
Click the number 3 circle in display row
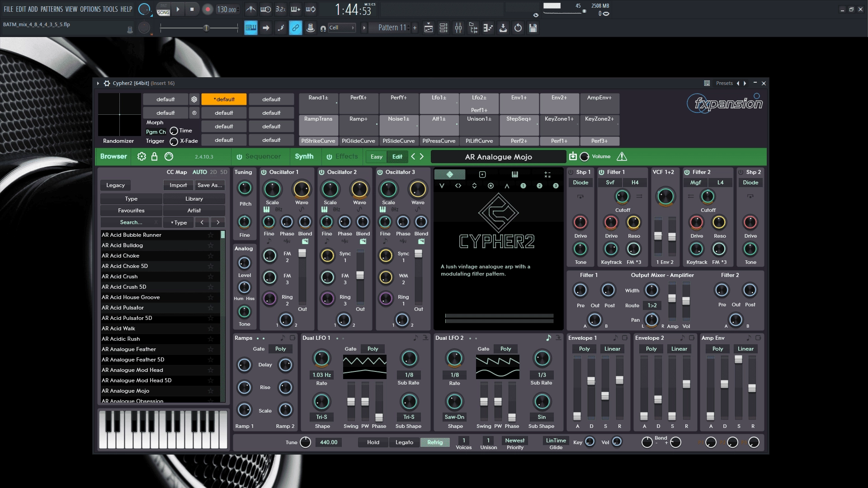pyautogui.click(x=556, y=186)
